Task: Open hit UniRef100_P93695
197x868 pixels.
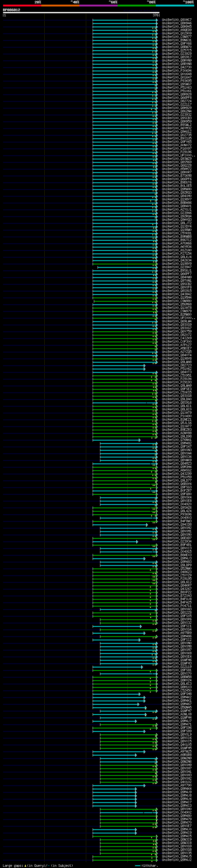Action: (x=176, y=81)
